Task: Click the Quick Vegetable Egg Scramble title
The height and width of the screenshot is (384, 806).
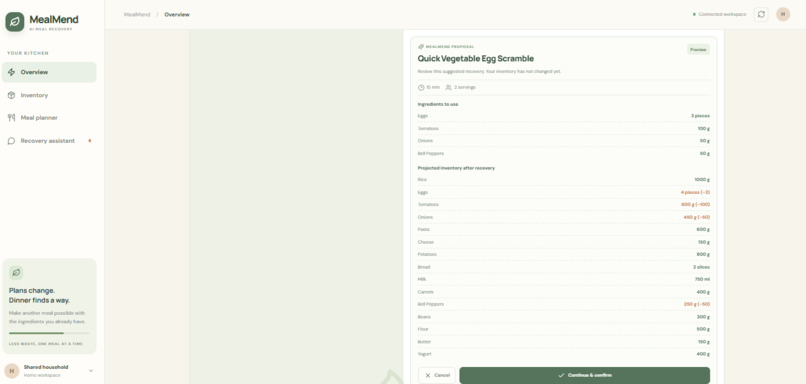Action: click(475, 59)
